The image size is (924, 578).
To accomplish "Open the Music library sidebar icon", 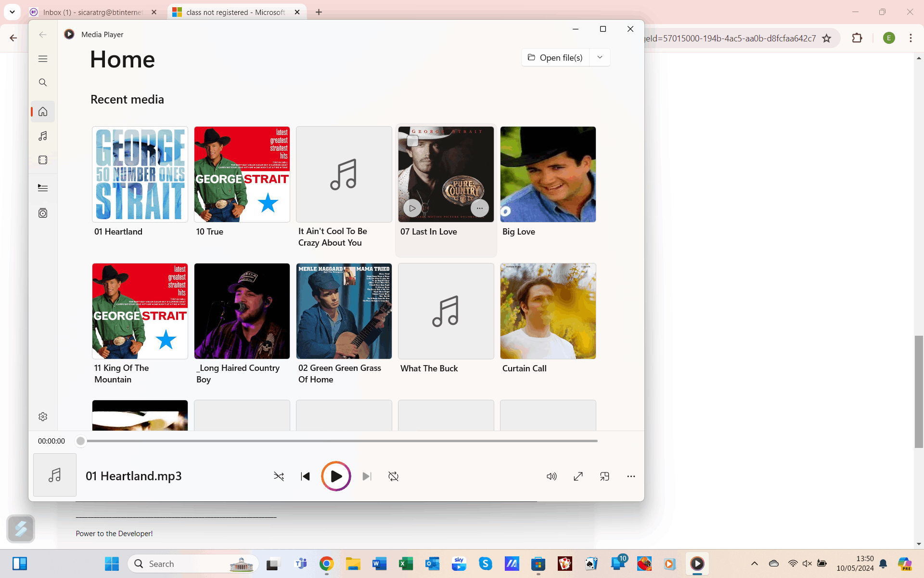I will click(43, 136).
